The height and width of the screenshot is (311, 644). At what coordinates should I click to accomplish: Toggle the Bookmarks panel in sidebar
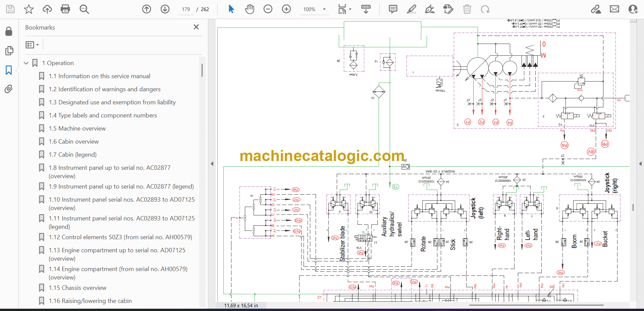coord(9,70)
